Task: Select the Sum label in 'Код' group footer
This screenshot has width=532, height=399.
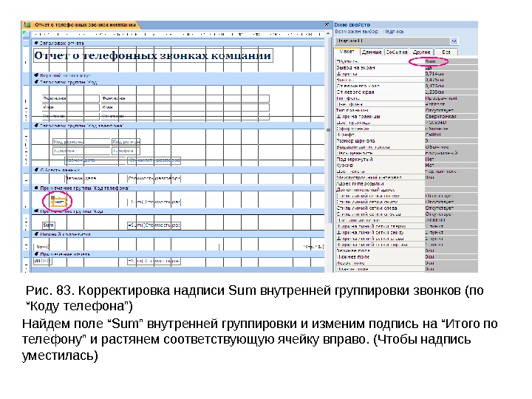Action: [x=49, y=225]
